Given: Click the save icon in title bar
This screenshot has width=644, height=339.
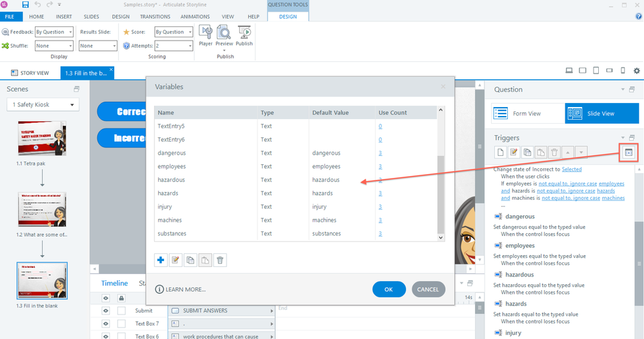Looking at the screenshot, I should pyautogui.click(x=25, y=5).
